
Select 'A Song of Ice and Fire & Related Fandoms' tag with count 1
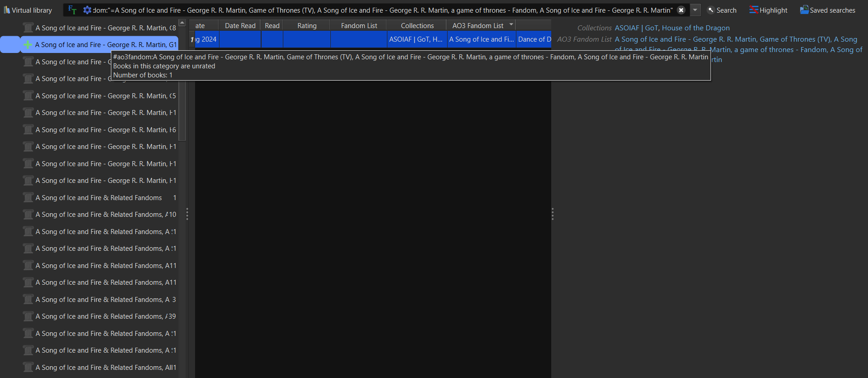tap(100, 197)
